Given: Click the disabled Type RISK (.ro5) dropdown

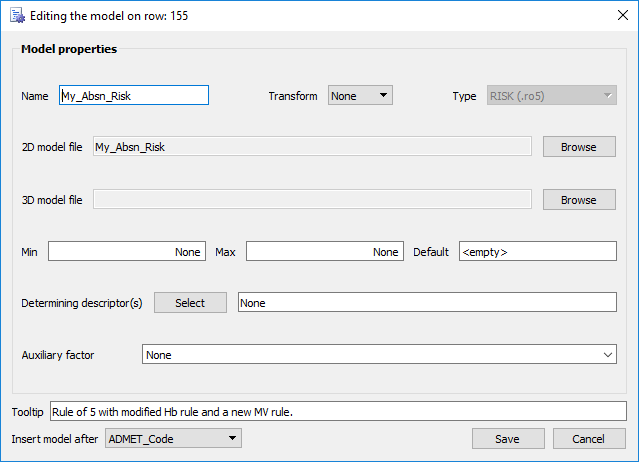Looking at the screenshot, I should 551,95.
